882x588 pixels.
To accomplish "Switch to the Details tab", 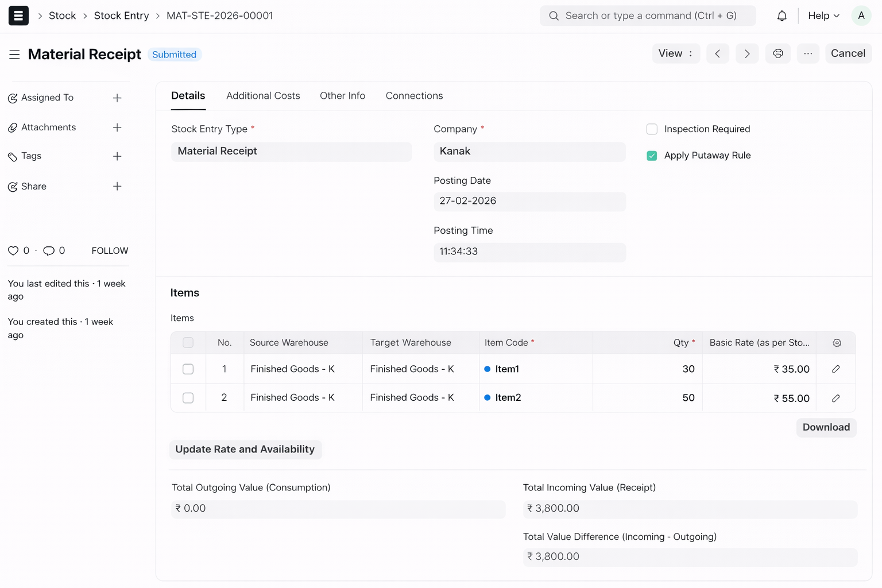I will tap(188, 96).
